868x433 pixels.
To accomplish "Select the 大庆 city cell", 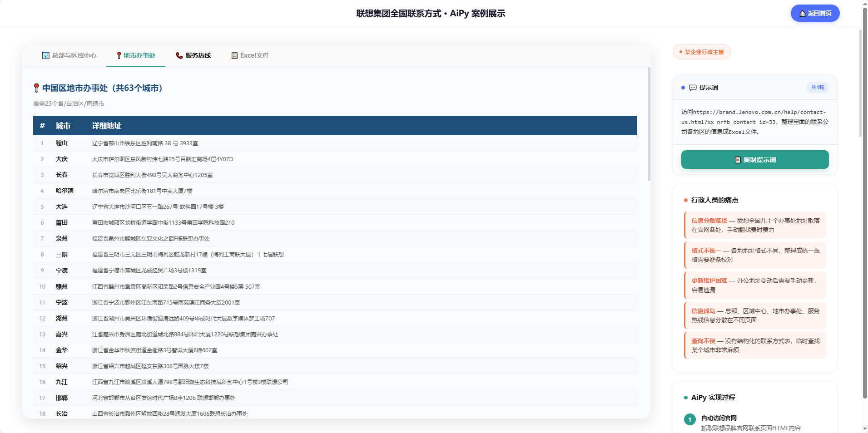I will pos(62,159).
